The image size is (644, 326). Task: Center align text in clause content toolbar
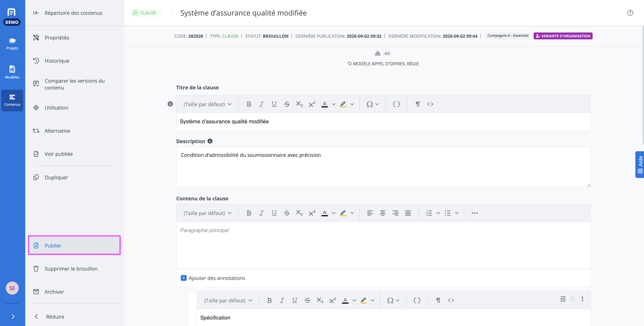pyautogui.click(x=383, y=213)
